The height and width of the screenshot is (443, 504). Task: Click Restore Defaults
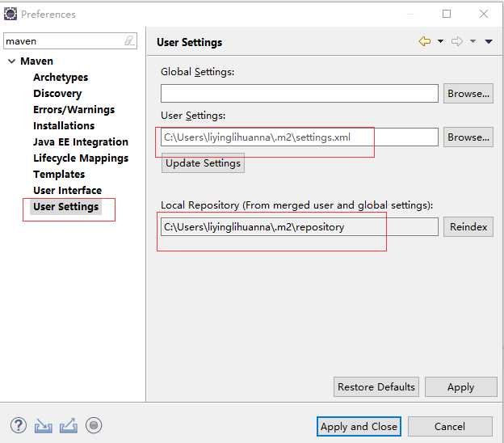coord(376,386)
